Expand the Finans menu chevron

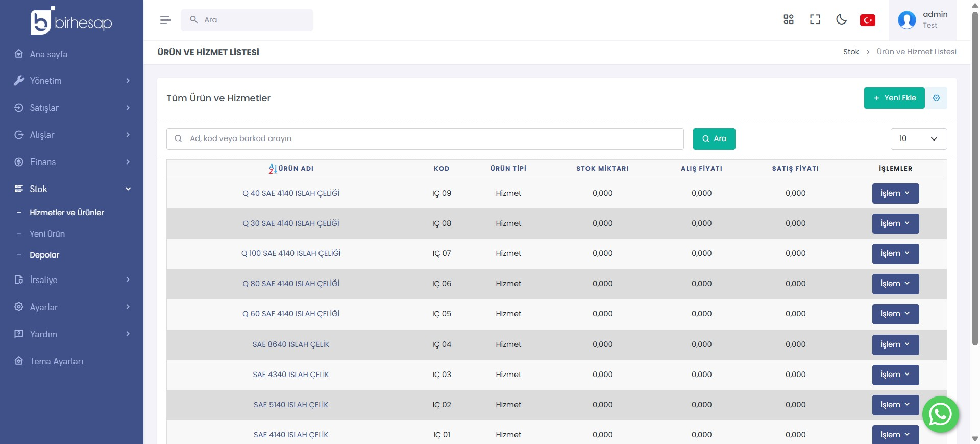point(128,162)
